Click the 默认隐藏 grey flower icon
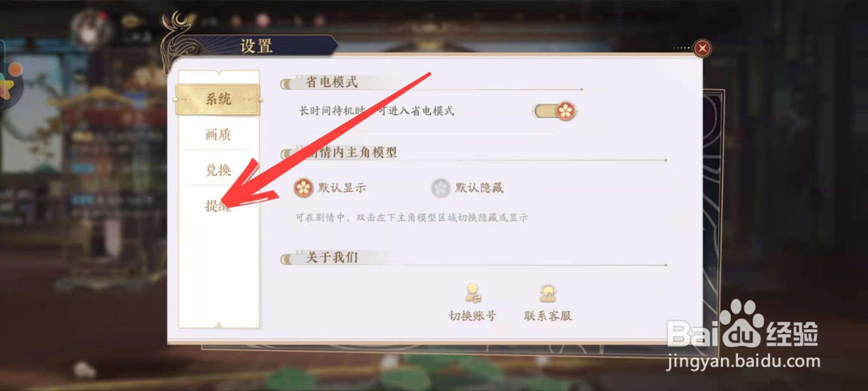The height and width of the screenshot is (391, 868). click(x=441, y=188)
